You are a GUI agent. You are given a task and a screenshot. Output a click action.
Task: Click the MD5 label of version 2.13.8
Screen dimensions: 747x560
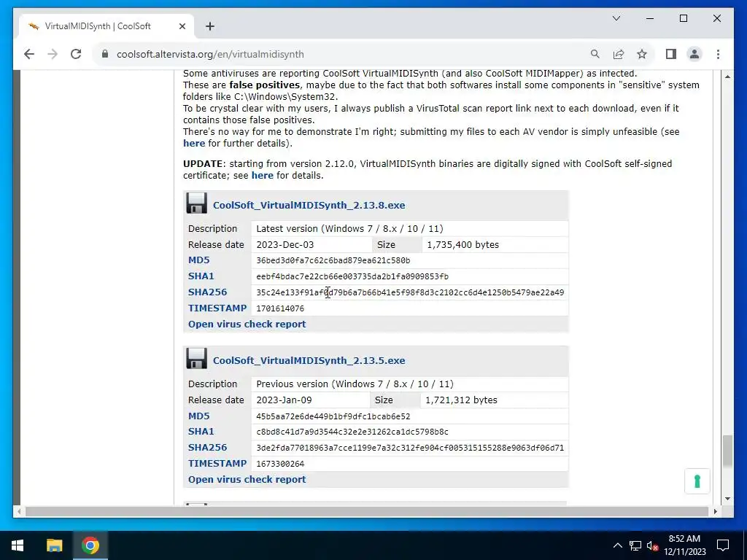[x=198, y=260]
